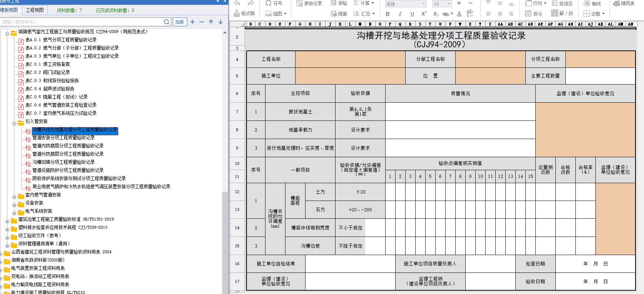Screen dimensions: 644x294
Task: Click the 加库 button
Action: point(180,22)
